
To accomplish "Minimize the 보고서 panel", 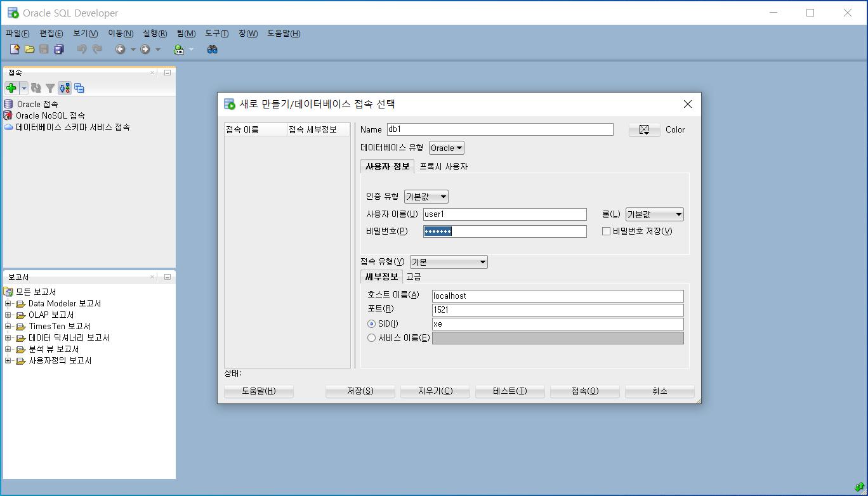I will tap(168, 277).
